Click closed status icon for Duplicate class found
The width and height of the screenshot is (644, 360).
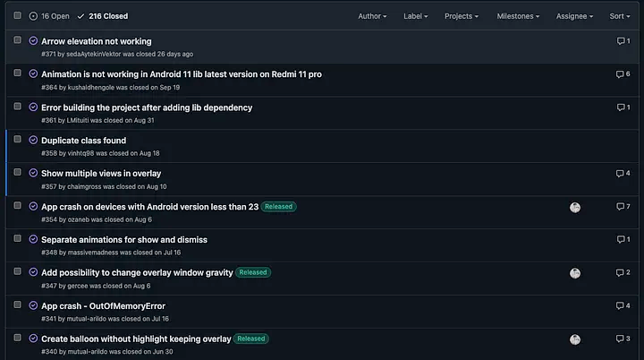[x=33, y=141]
